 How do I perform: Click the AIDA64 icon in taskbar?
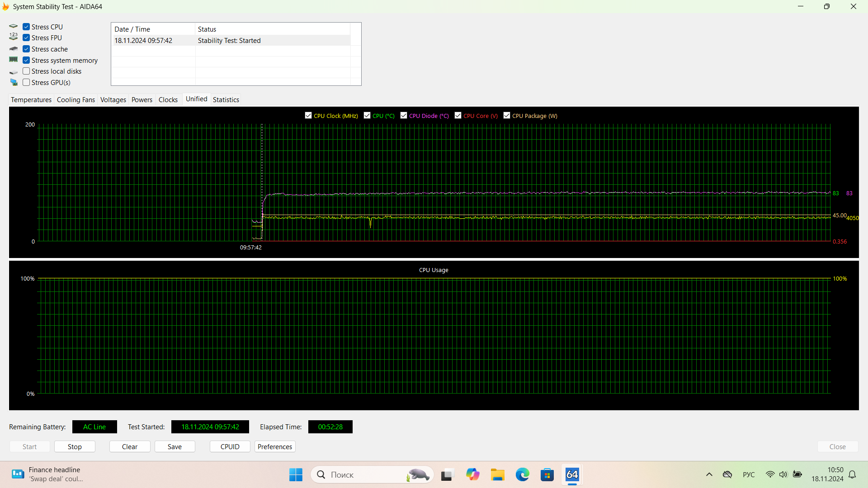point(572,474)
